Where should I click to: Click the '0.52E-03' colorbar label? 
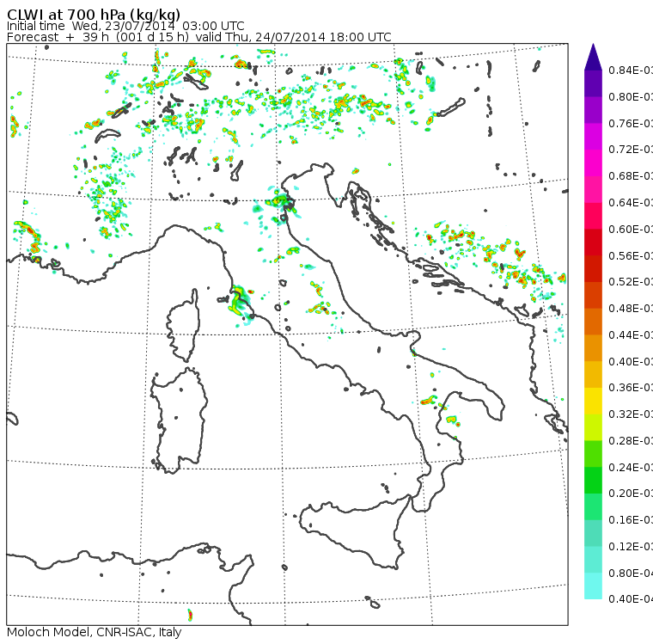pyautogui.click(x=631, y=282)
